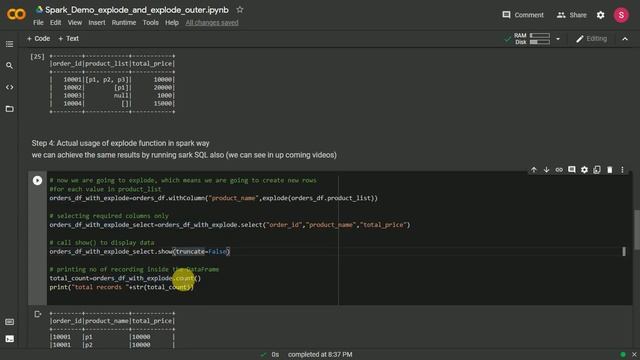This screenshot has height=360, width=640.
Task: Open the table of contents sidebar
Action: (9, 44)
